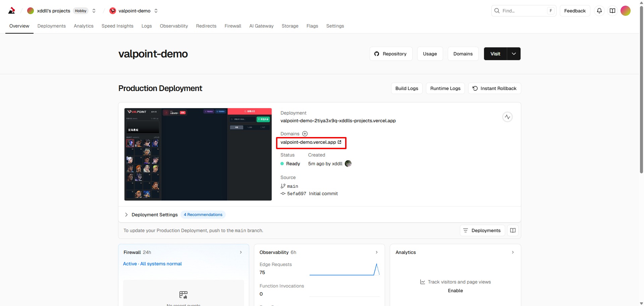The image size is (644, 306).
Task: Click the add domain plus icon
Action: coord(305,134)
